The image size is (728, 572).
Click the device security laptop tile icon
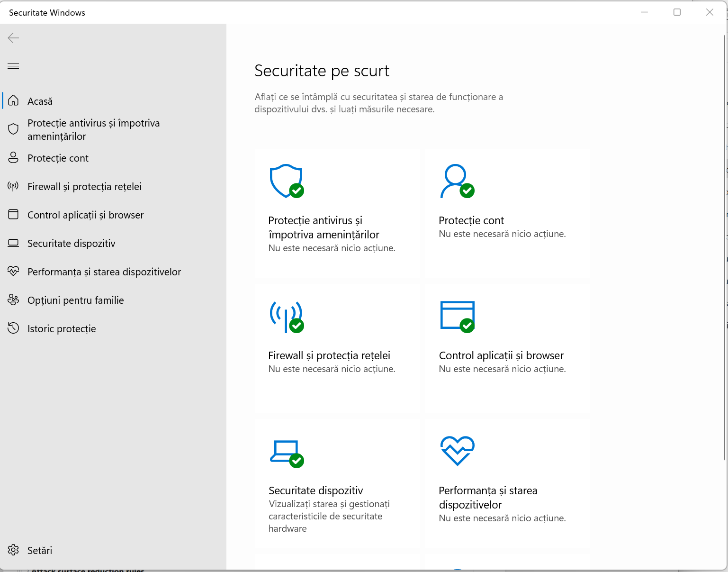pos(286,453)
